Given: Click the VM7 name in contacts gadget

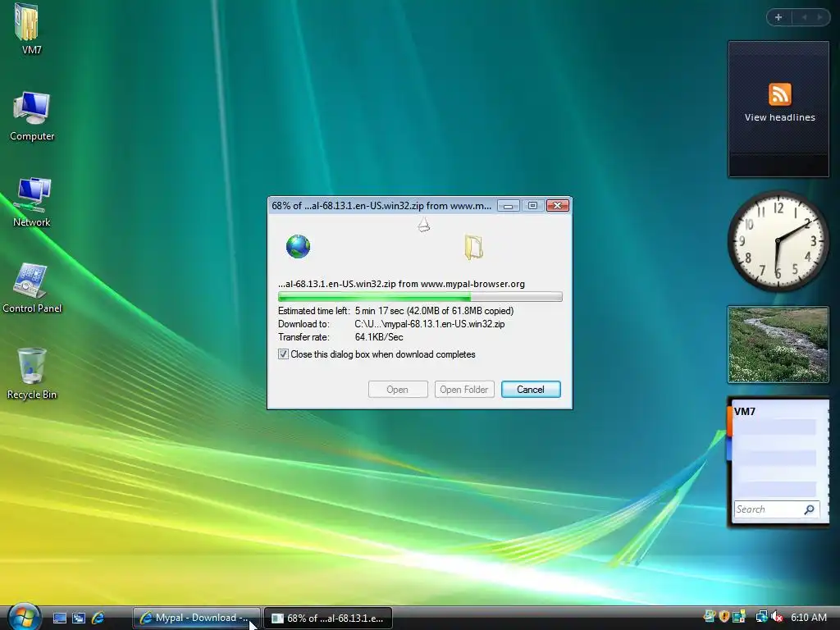Looking at the screenshot, I should click(745, 412).
